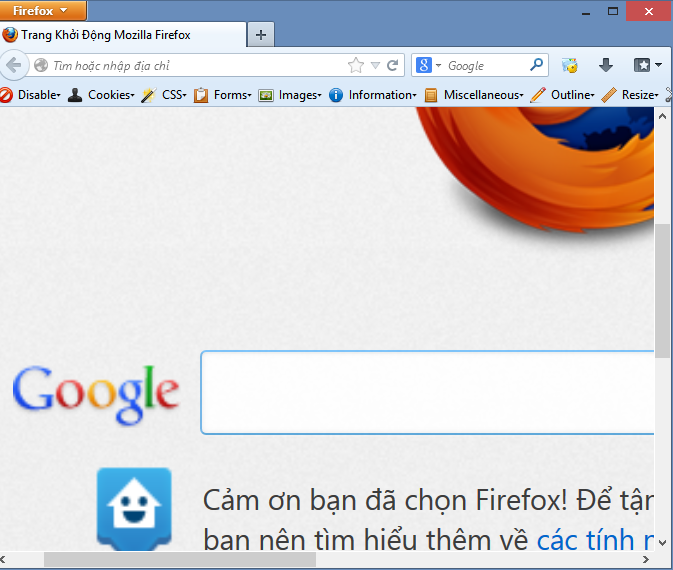
Task: Click the large Firefox logo image
Action: point(535,170)
